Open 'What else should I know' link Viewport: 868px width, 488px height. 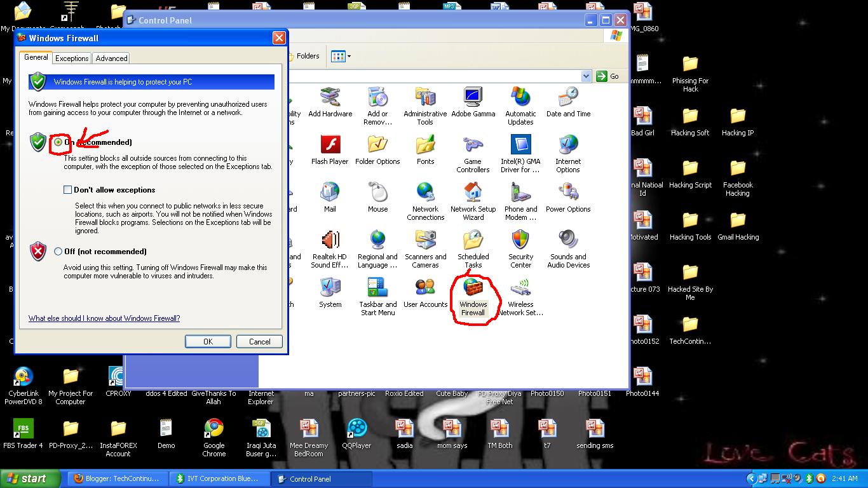104,318
